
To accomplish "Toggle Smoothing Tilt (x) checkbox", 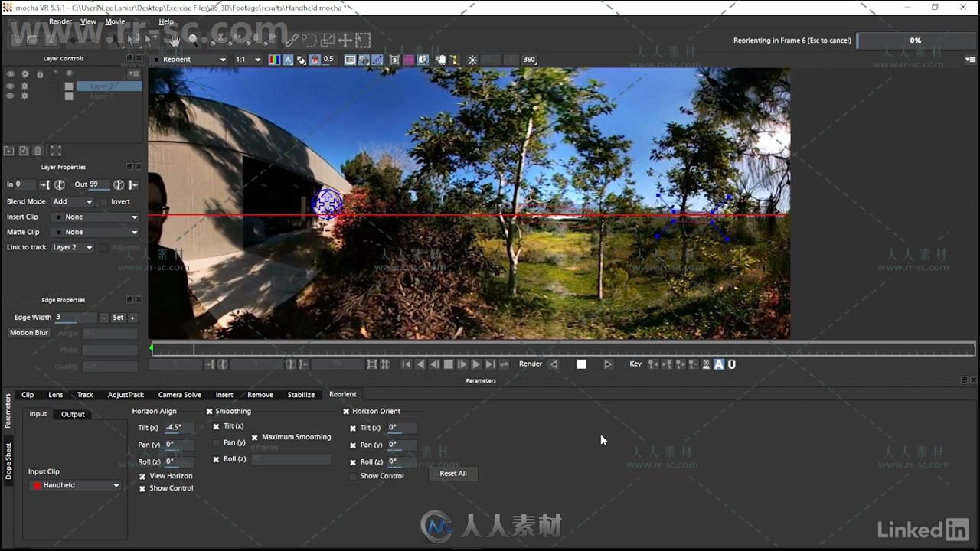I will point(216,427).
